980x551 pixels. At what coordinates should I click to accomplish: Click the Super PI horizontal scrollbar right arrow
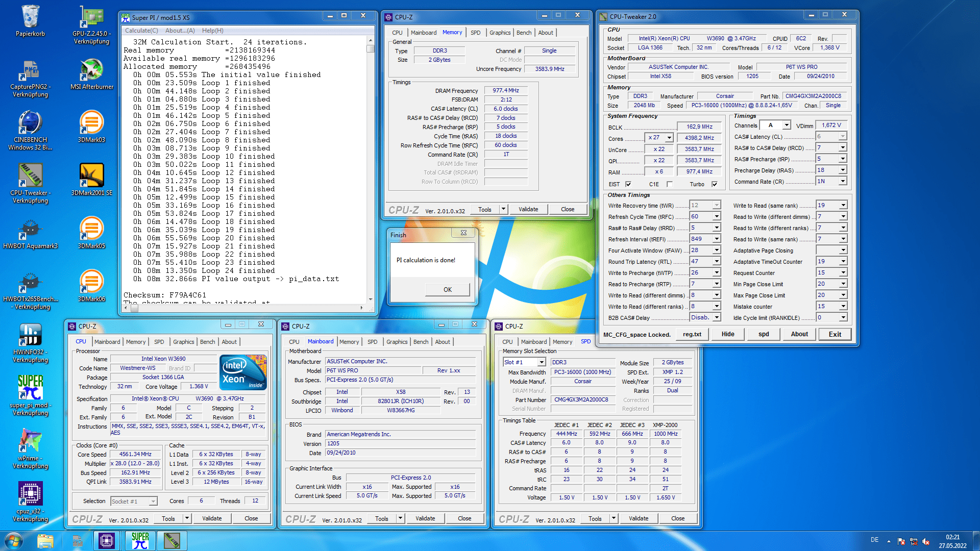[362, 308]
